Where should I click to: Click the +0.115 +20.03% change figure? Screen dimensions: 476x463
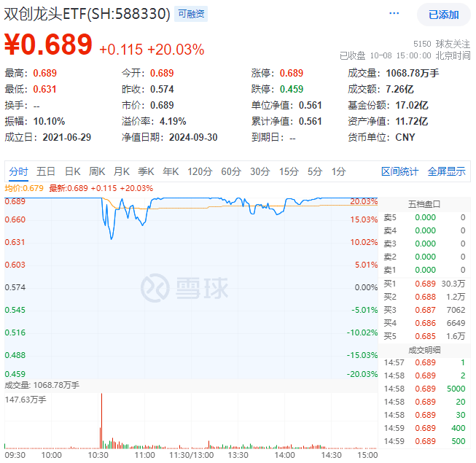point(152,50)
